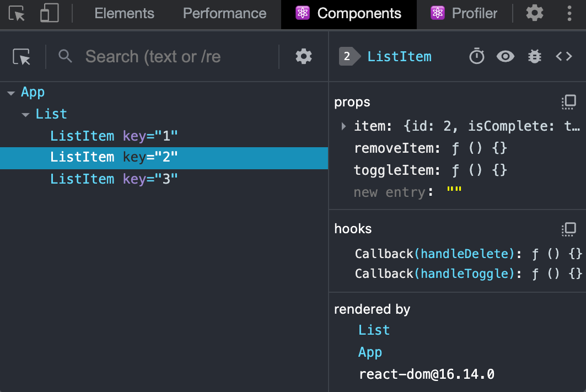Click the List link under rendered by
This screenshot has width=586, height=392.
(x=374, y=330)
